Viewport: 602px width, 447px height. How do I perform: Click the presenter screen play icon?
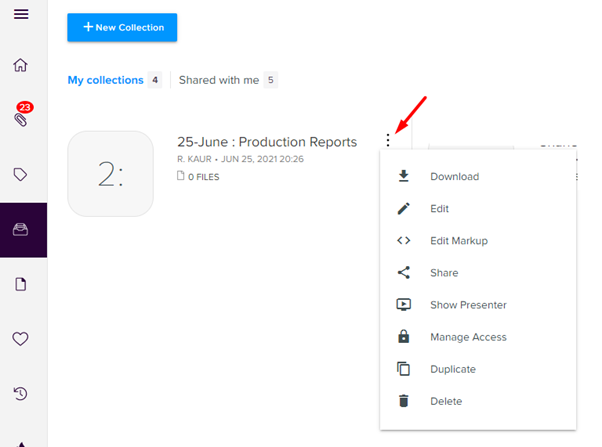[x=404, y=305]
